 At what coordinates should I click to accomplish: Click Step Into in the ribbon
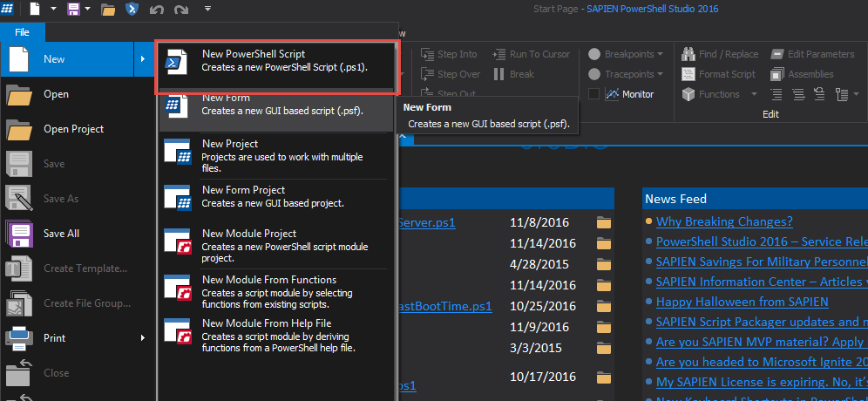[x=449, y=54]
